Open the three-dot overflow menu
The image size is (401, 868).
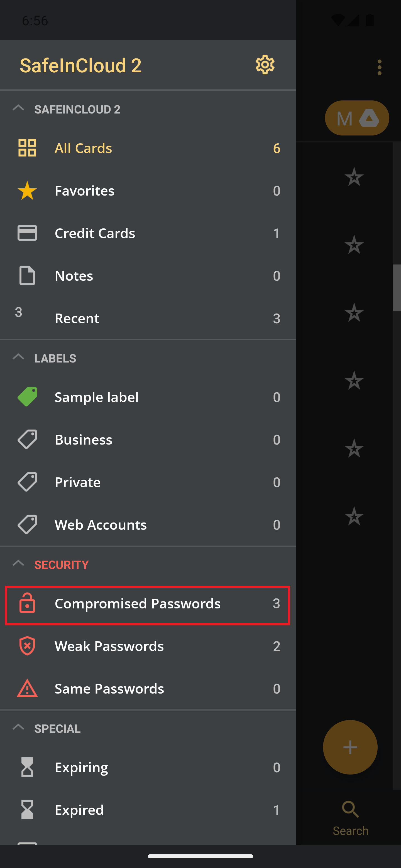(379, 67)
